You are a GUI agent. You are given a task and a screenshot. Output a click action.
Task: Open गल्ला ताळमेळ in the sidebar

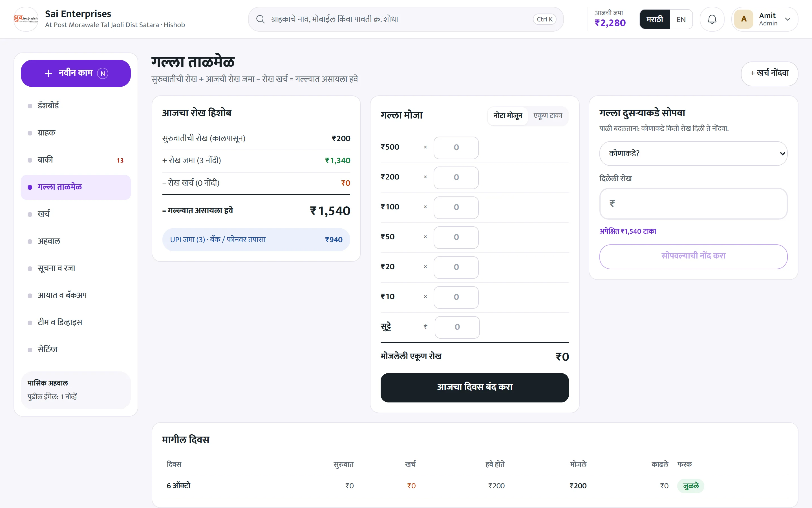pos(76,187)
